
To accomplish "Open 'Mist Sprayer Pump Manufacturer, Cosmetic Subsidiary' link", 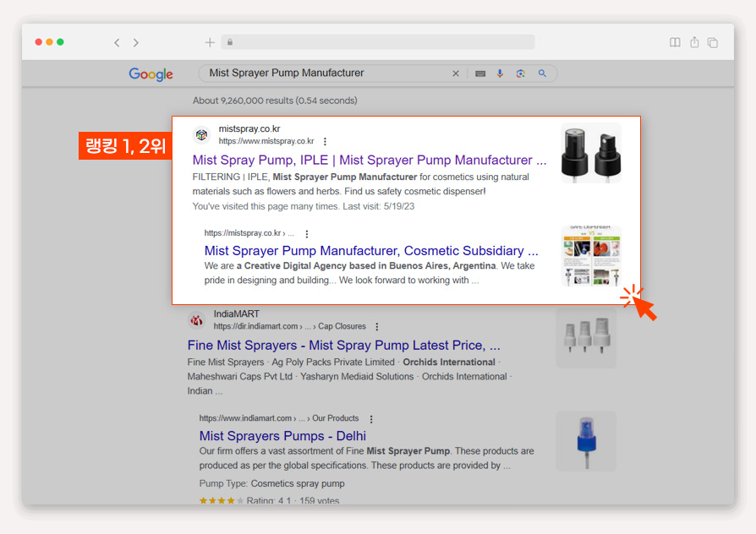I will (x=371, y=251).
